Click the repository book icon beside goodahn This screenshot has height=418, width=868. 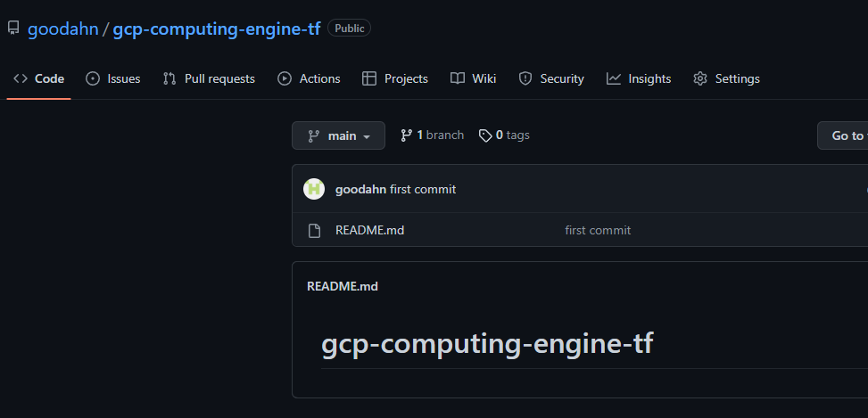(x=13, y=29)
